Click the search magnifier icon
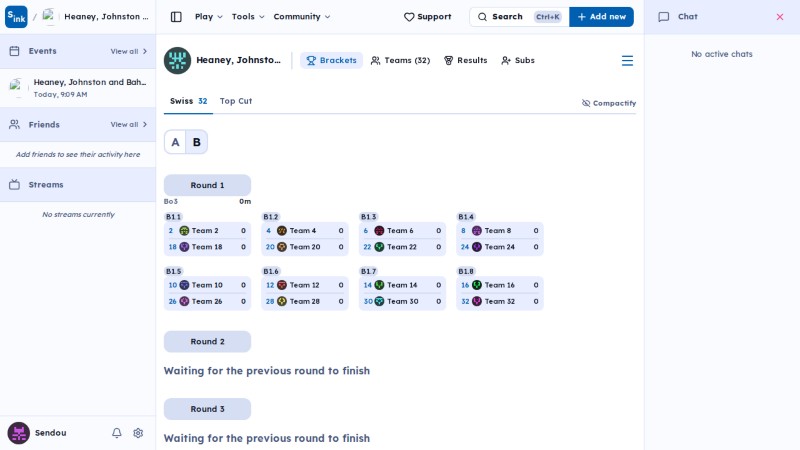 [x=482, y=17]
